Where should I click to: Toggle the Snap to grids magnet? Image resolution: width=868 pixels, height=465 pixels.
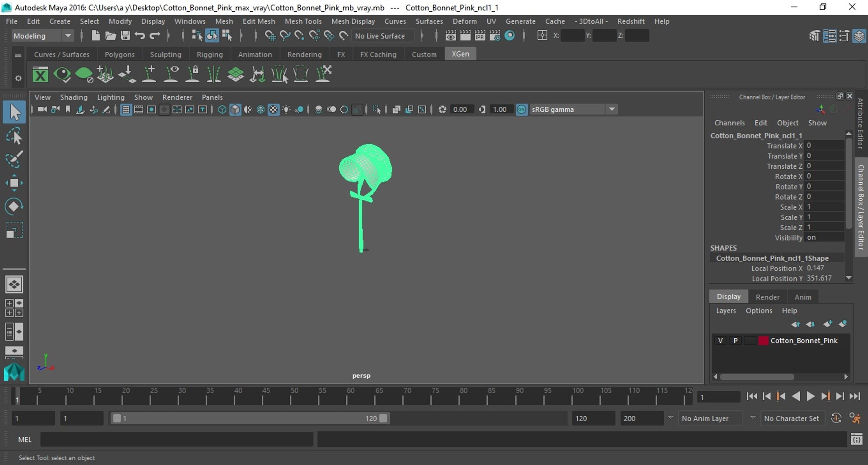pos(270,36)
